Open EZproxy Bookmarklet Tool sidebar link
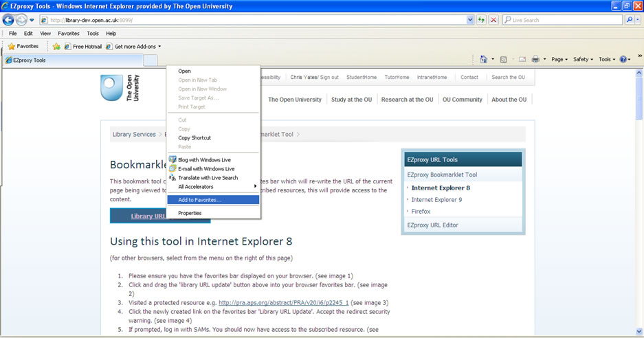The width and height of the screenshot is (644, 338). 442,175
